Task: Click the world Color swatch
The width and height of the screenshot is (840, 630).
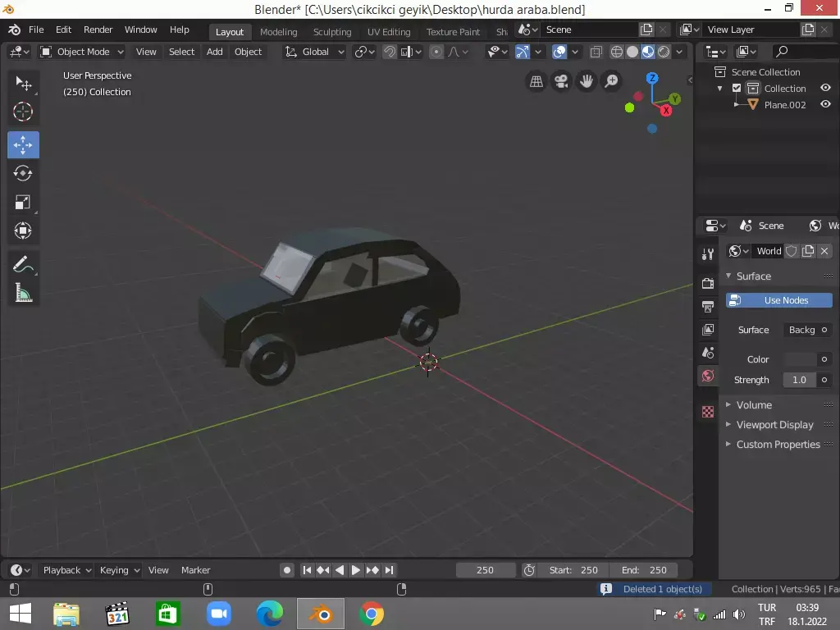Action: pos(800,359)
